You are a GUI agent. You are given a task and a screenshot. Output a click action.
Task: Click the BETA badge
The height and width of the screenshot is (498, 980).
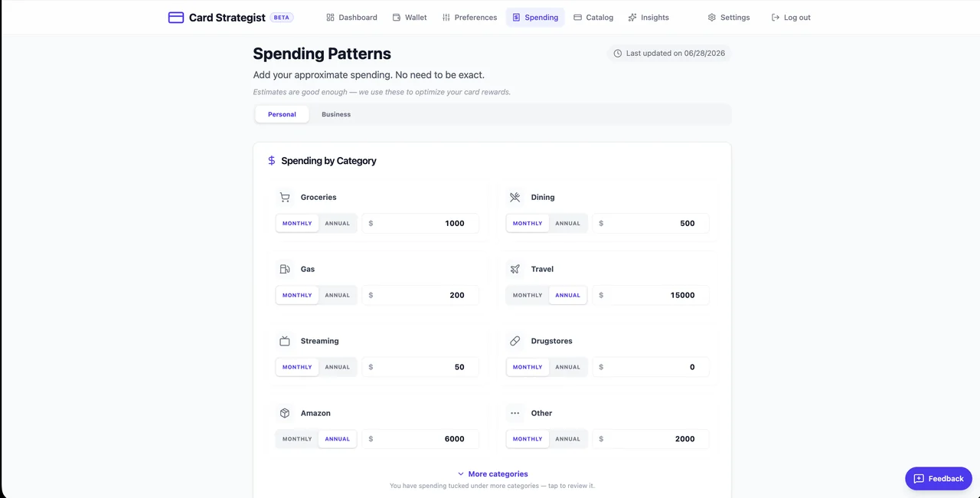(282, 17)
